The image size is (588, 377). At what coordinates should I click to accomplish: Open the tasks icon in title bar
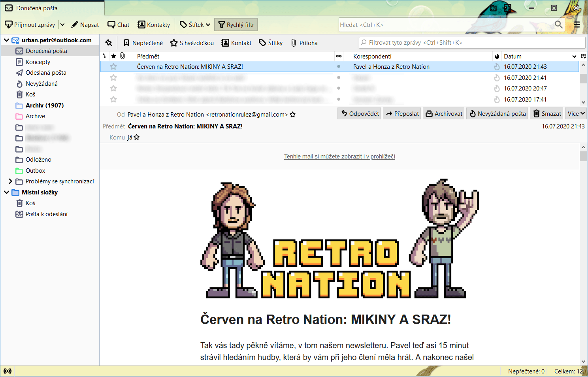point(507,8)
